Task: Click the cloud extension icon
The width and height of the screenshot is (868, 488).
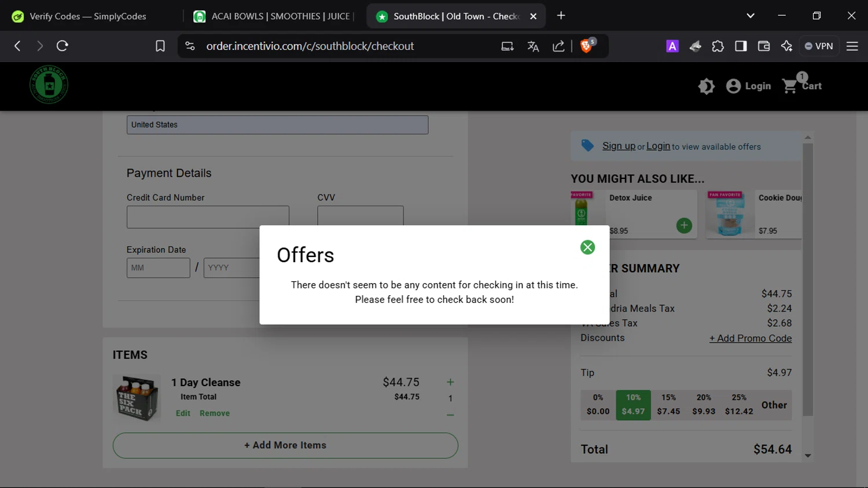Action: coord(695,46)
